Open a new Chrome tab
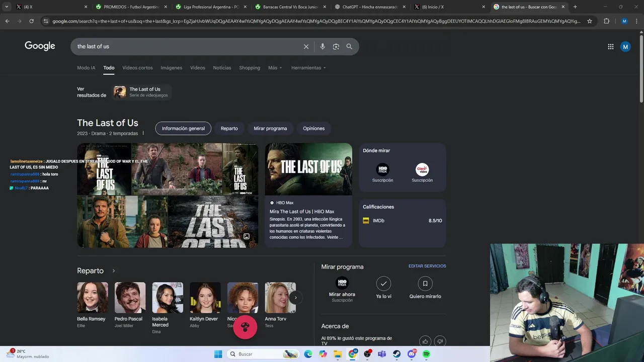The width and height of the screenshot is (644, 362). point(575,7)
